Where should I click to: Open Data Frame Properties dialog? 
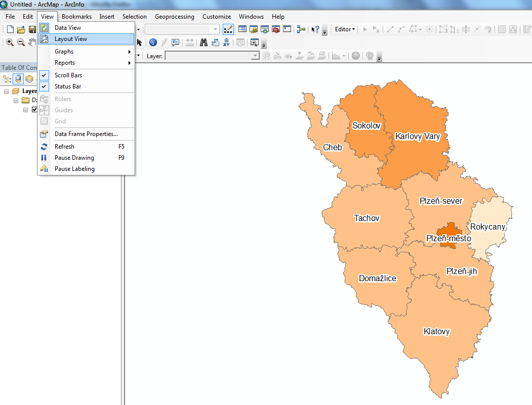(86, 134)
